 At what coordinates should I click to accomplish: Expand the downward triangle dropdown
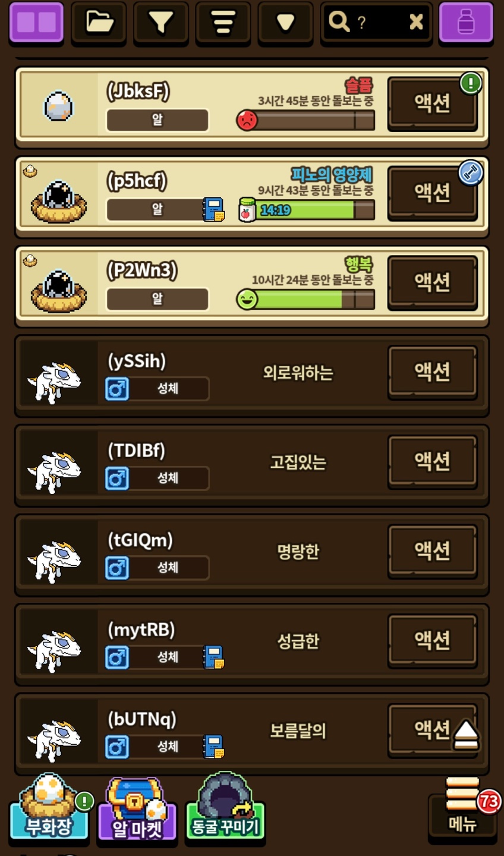coord(285,23)
